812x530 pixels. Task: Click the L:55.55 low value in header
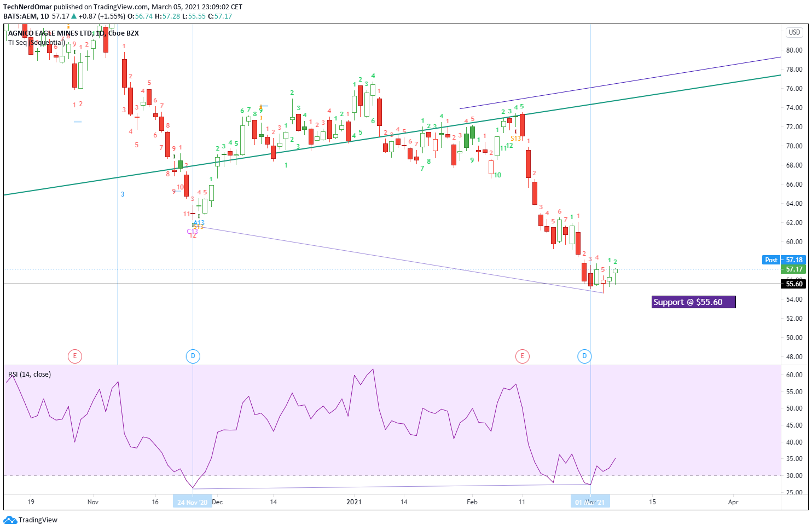(194, 16)
